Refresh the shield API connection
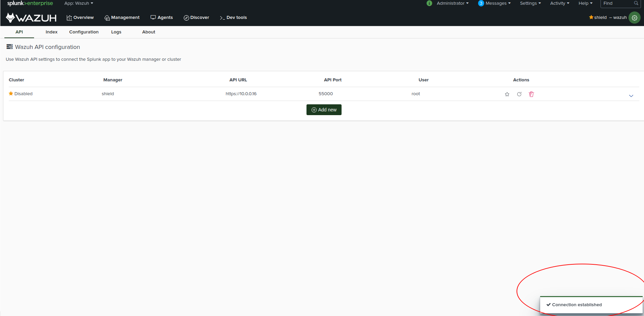Viewport: 644px width, 316px height. click(519, 94)
